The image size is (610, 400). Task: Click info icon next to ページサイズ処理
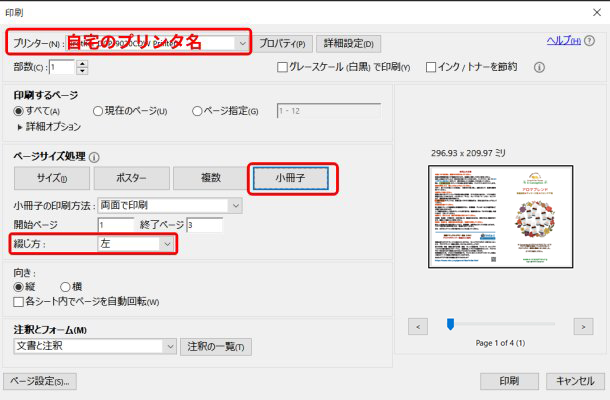tap(95, 157)
